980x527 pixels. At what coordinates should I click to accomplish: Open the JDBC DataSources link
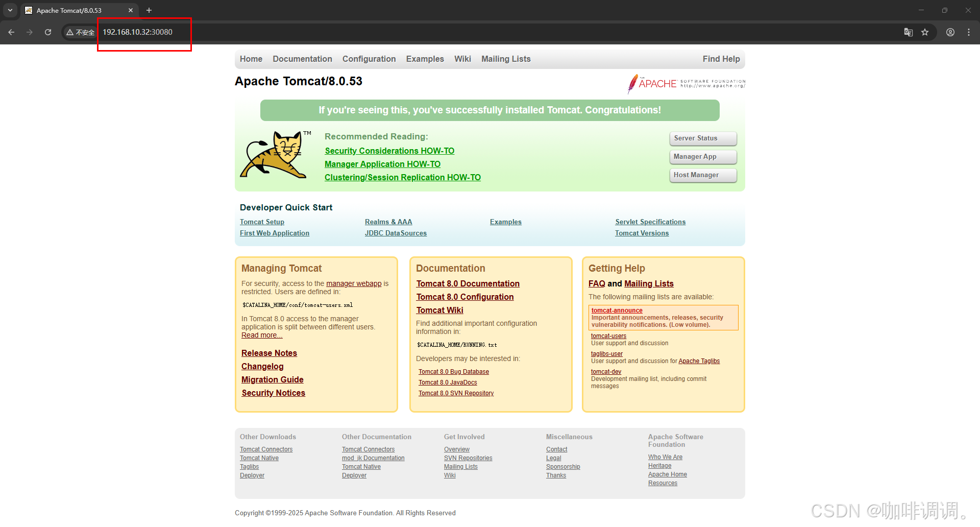click(x=396, y=233)
